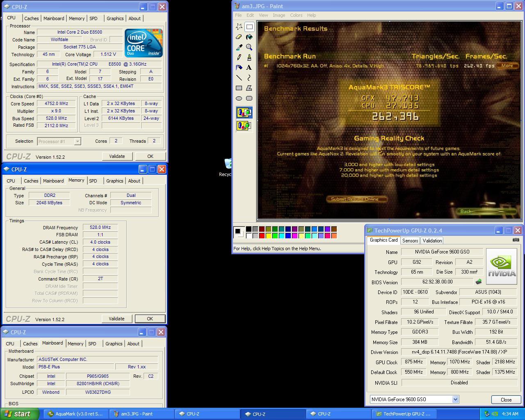525x420 pixels.
Task: Open the Windows start menu
Action: click(20, 414)
